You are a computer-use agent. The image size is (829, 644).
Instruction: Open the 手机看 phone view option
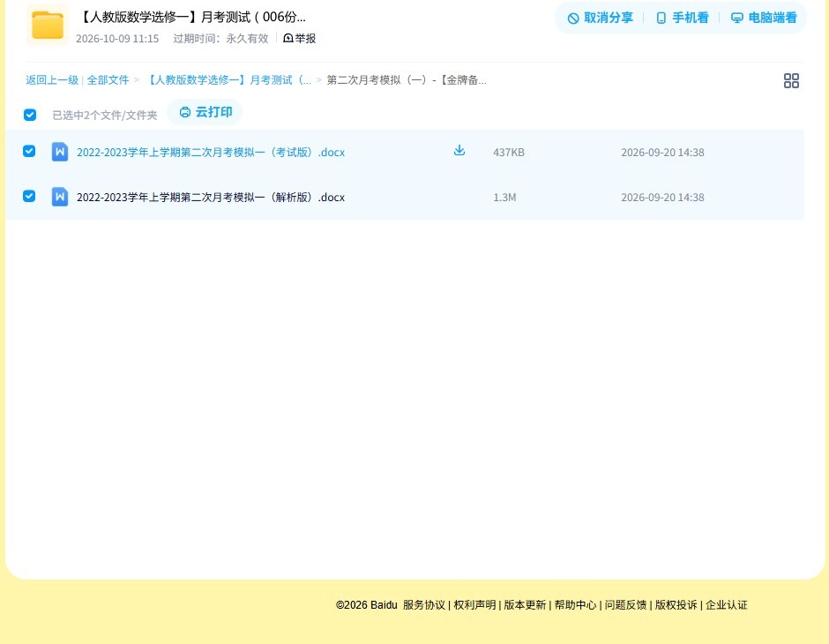(682, 18)
